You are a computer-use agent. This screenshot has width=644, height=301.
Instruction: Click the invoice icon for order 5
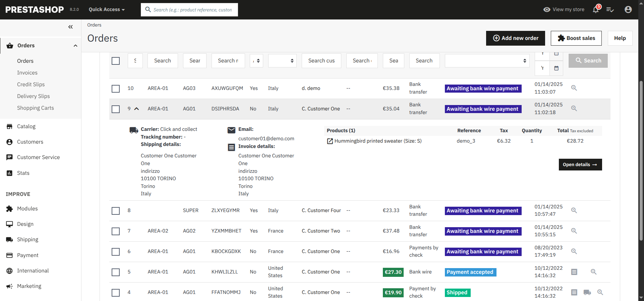pos(574,272)
